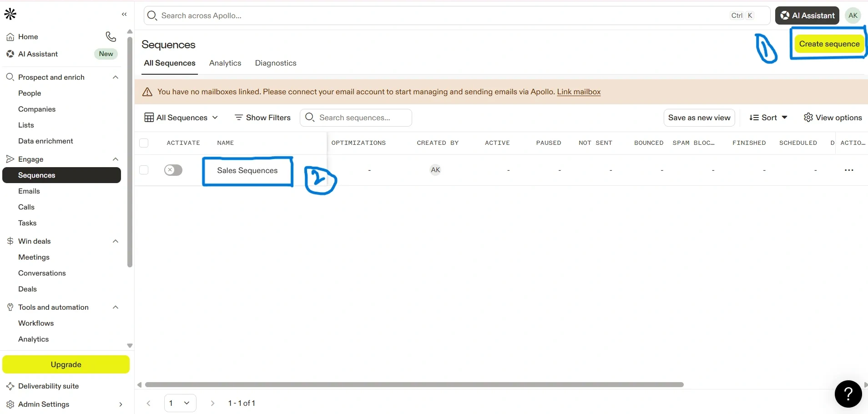This screenshot has height=414, width=868.
Task: Open the Apollo logo home icon
Action: [x=10, y=15]
